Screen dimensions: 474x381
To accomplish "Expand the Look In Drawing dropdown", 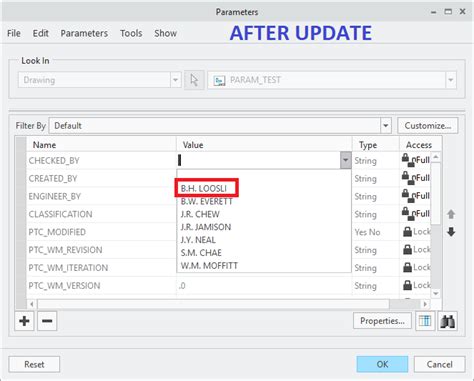I will click(x=175, y=80).
